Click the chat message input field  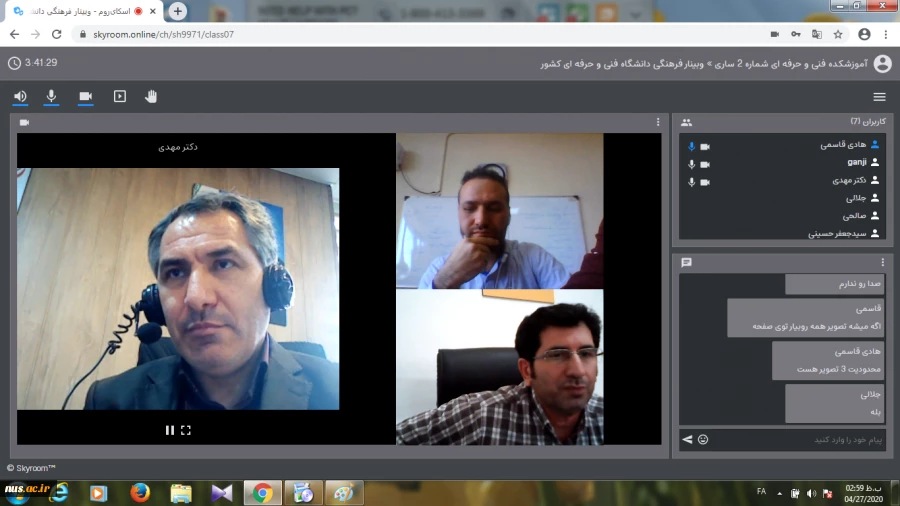pyautogui.click(x=798, y=440)
